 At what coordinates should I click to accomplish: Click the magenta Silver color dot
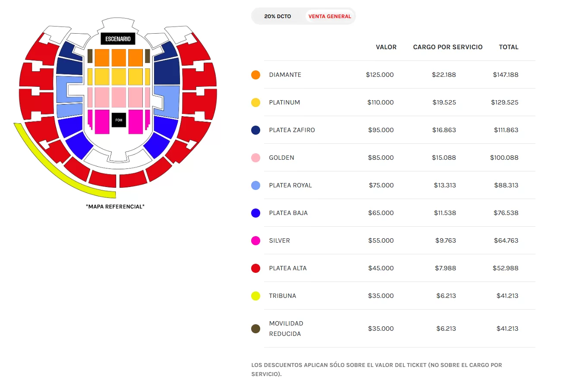pos(255,240)
